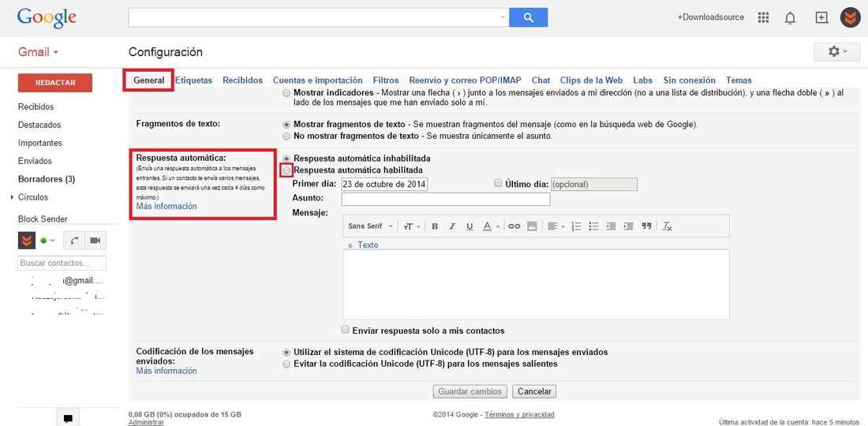Click the phone call icon in chat panel
The height and width of the screenshot is (426, 868).
tap(73, 241)
